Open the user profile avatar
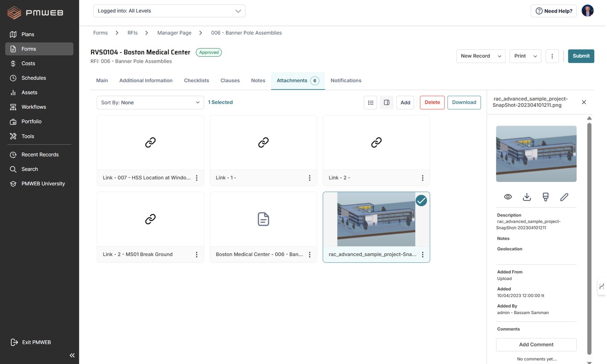This screenshot has height=364, width=607. click(x=587, y=11)
